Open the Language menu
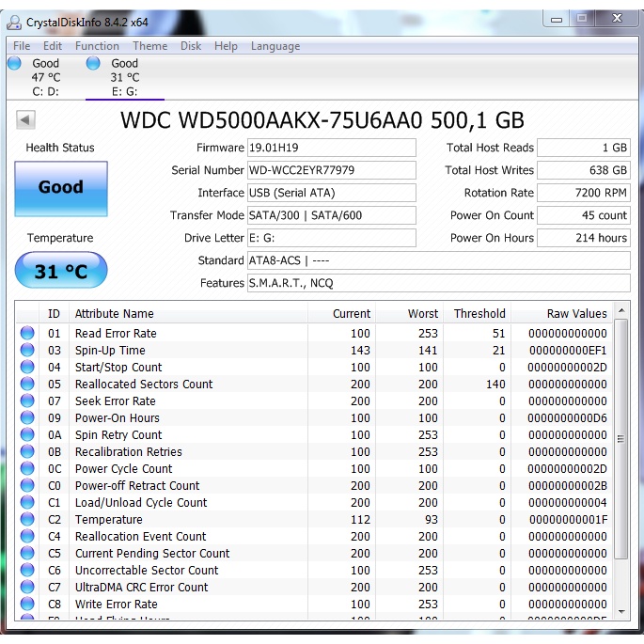Screen dimensions: 644x644 coord(275,46)
